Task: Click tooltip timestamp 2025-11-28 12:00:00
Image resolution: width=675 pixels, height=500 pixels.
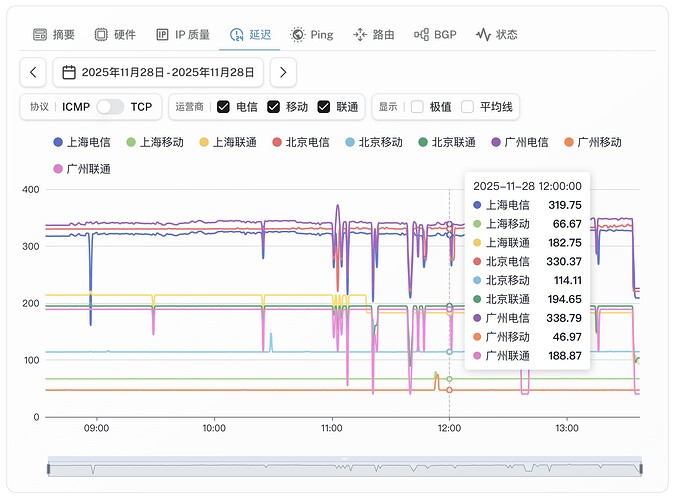Action: tap(527, 186)
